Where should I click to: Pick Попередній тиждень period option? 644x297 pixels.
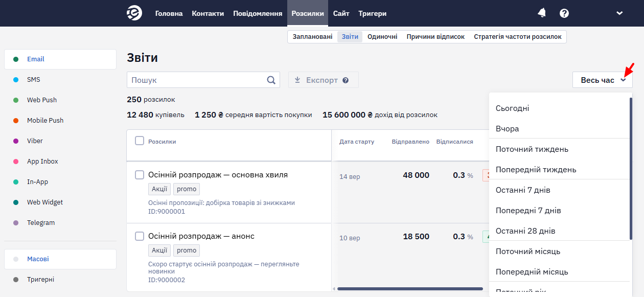click(x=559, y=170)
